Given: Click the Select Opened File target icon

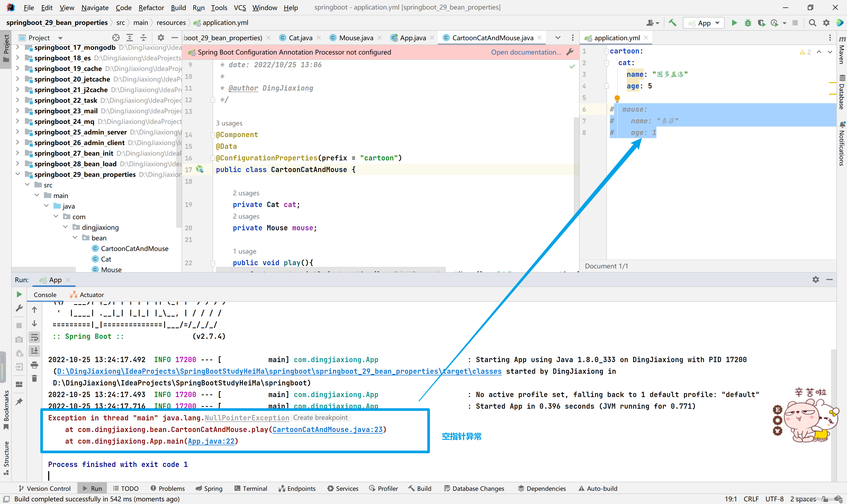Looking at the screenshot, I should (116, 38).
